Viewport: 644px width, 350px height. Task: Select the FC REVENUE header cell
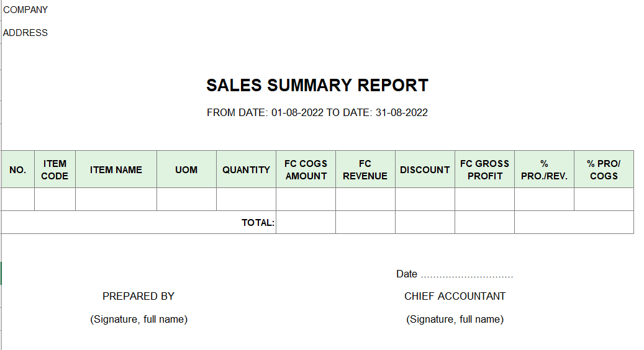coord(366,169)
